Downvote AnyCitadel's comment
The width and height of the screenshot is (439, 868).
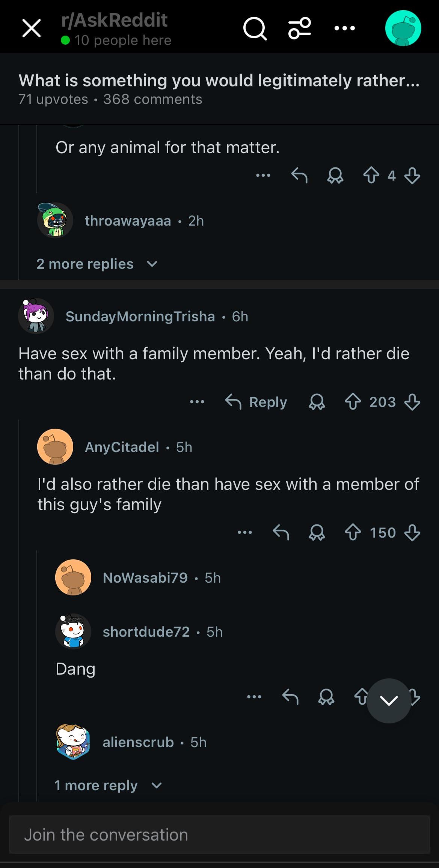tap(412, 532)
